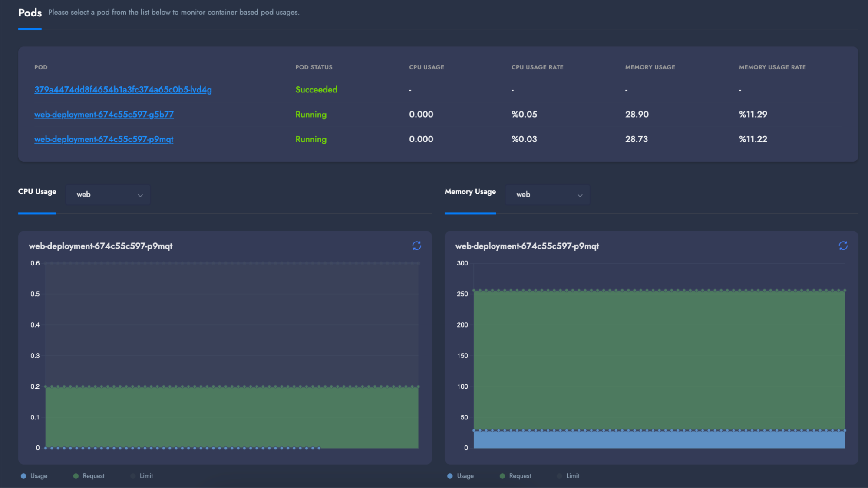Click chevron arrow in CPU Usage web selector

tap(140, 196)
